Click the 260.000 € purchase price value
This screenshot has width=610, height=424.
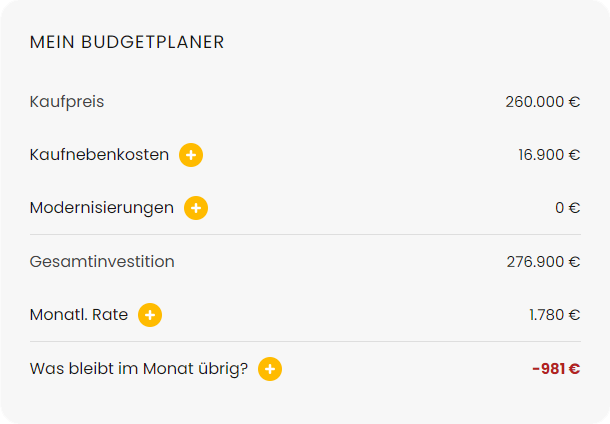tap(542, 101)
